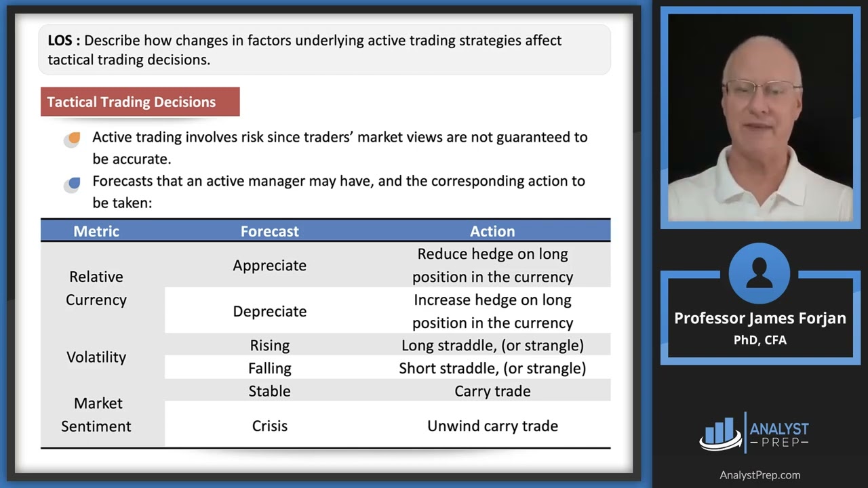868x488 pixels.
Task: Click the Relative Currency row label
Action: 96,288
